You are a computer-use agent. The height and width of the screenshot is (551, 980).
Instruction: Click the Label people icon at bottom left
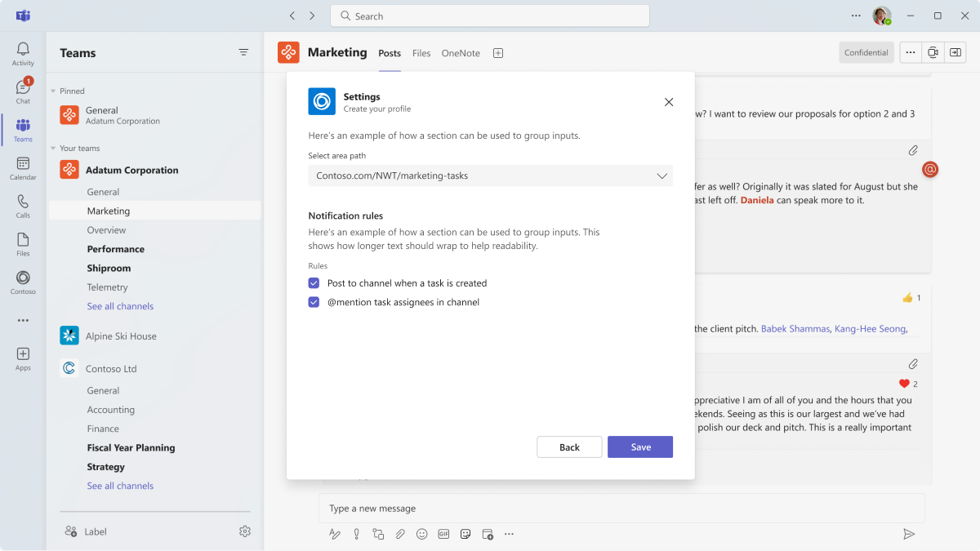tap(71, 531)
